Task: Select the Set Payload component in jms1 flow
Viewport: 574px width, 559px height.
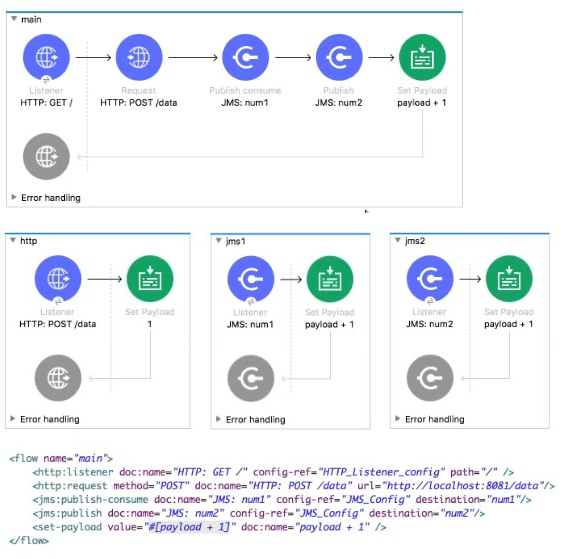Action: pos(330,279)
